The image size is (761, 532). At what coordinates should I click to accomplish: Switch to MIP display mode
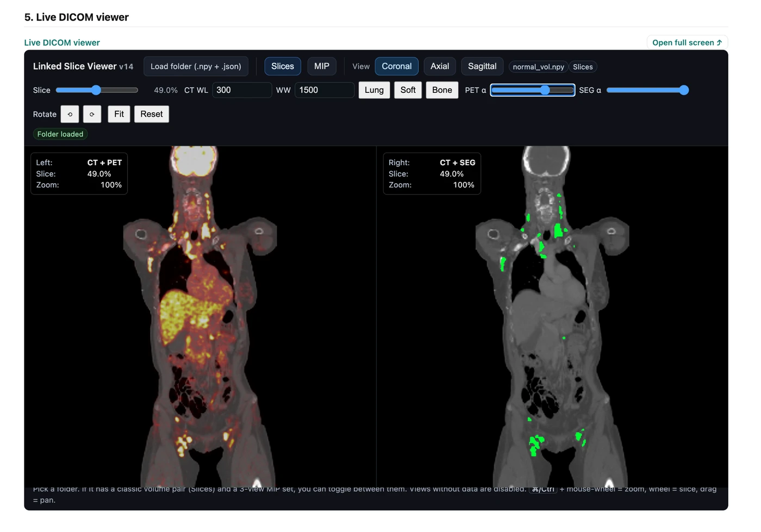pyautogui.click(x=322, y=66)
